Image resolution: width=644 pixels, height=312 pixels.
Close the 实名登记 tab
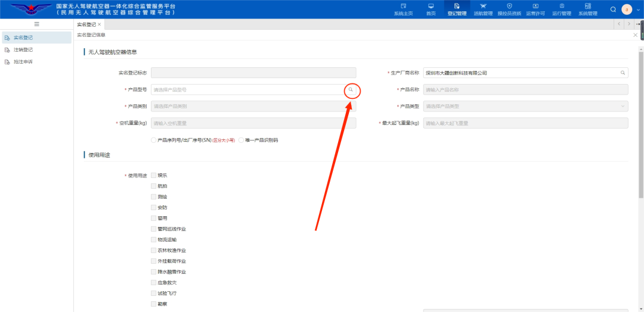click(100, 24)
